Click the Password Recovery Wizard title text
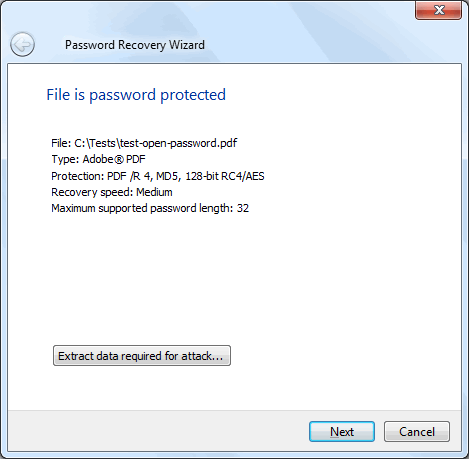The width and height of the screenshot is (469, 459). [135, 45]
